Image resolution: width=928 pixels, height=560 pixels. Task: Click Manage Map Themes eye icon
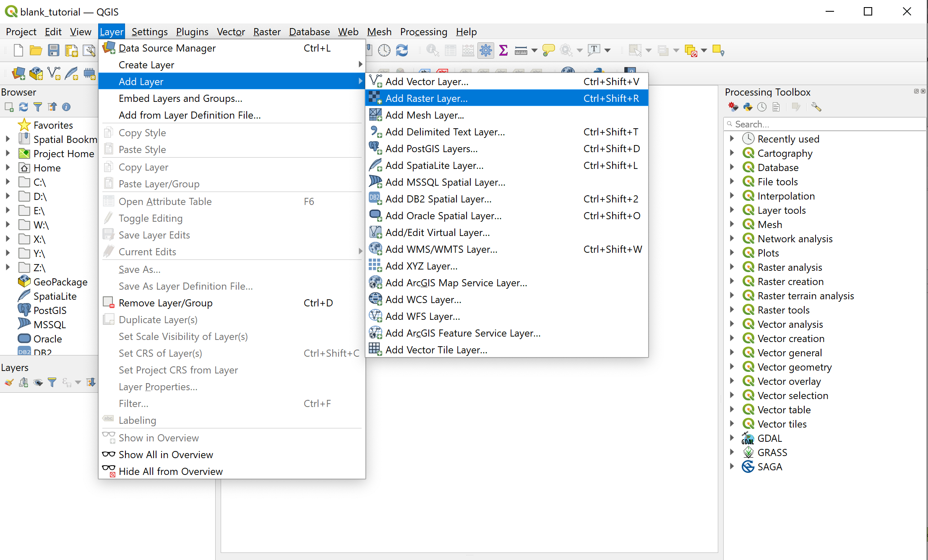[x=38, y=382]
